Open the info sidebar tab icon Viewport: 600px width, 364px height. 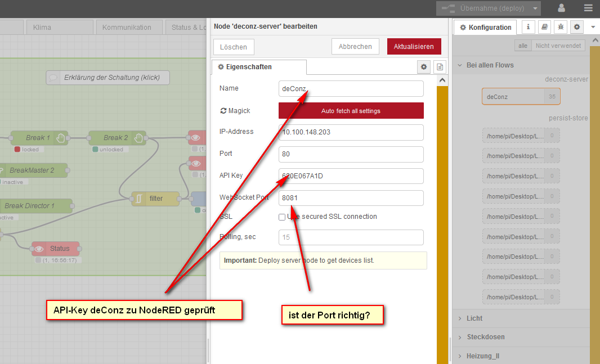tap(529, 26)
